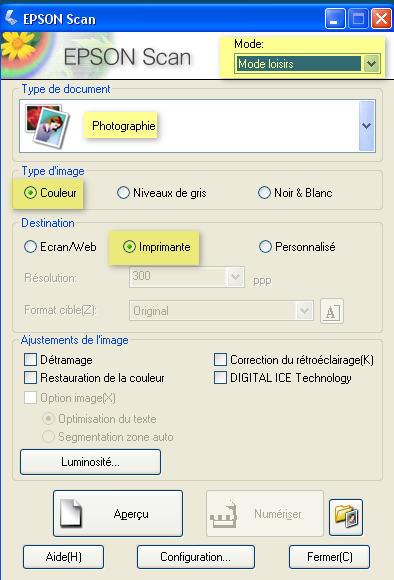Close the EPSON Scan window

[x=381, y=18]
